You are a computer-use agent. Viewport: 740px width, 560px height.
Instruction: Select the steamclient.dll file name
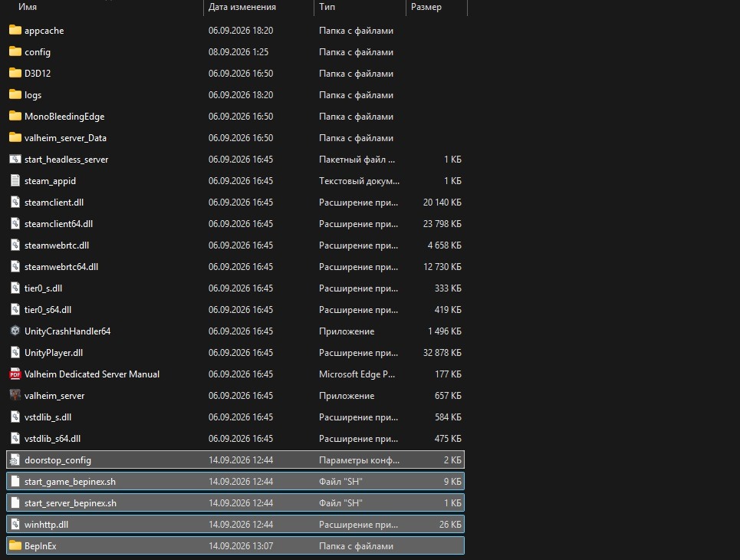(x=54, y=202)
